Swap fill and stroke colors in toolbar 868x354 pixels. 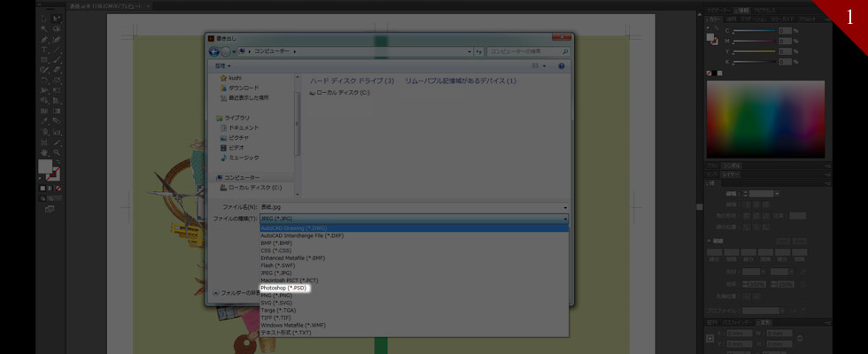pyautogui.click(x=58, y=161)
